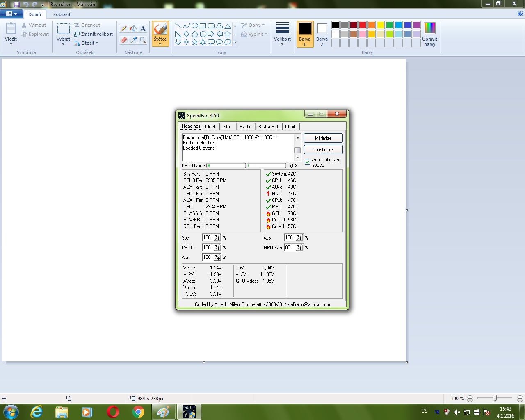Select the Eraser tool
This screenshot has height=420, width=525.
click(123, 40)
